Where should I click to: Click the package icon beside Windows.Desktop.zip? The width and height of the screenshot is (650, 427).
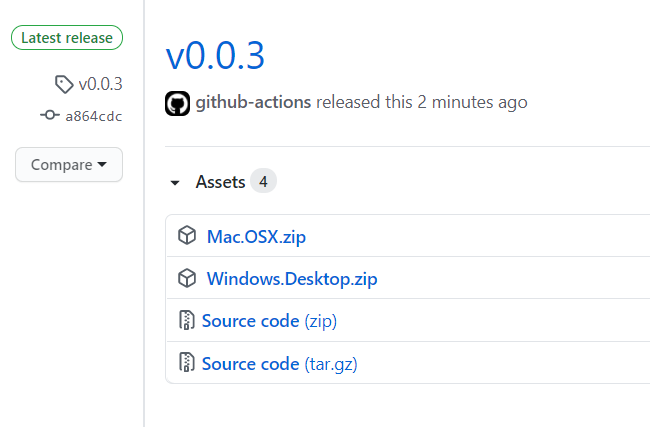tap(187, 278)
